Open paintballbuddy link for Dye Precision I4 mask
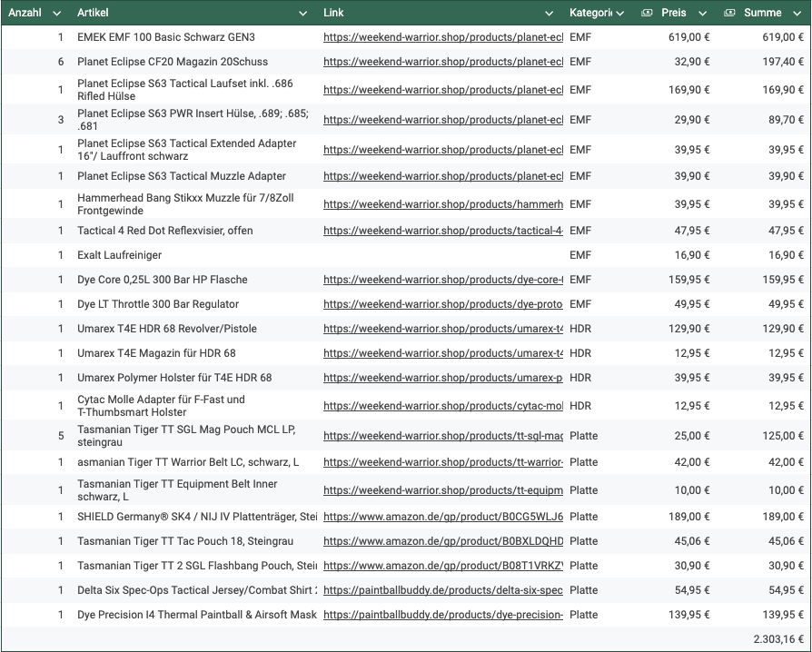 tap(442, 615)
